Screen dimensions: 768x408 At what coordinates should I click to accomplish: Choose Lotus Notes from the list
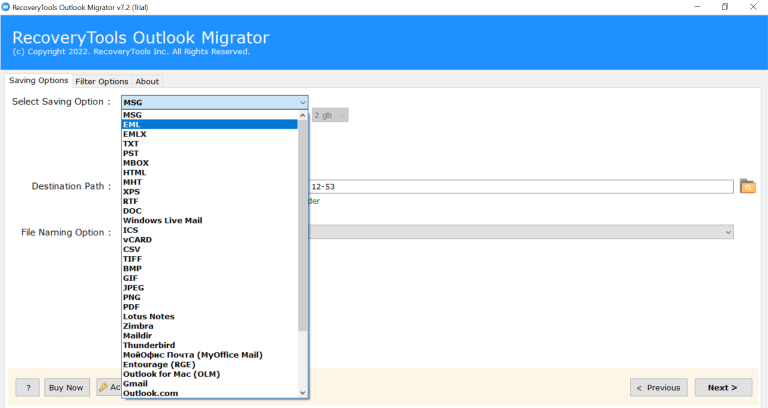210,316
